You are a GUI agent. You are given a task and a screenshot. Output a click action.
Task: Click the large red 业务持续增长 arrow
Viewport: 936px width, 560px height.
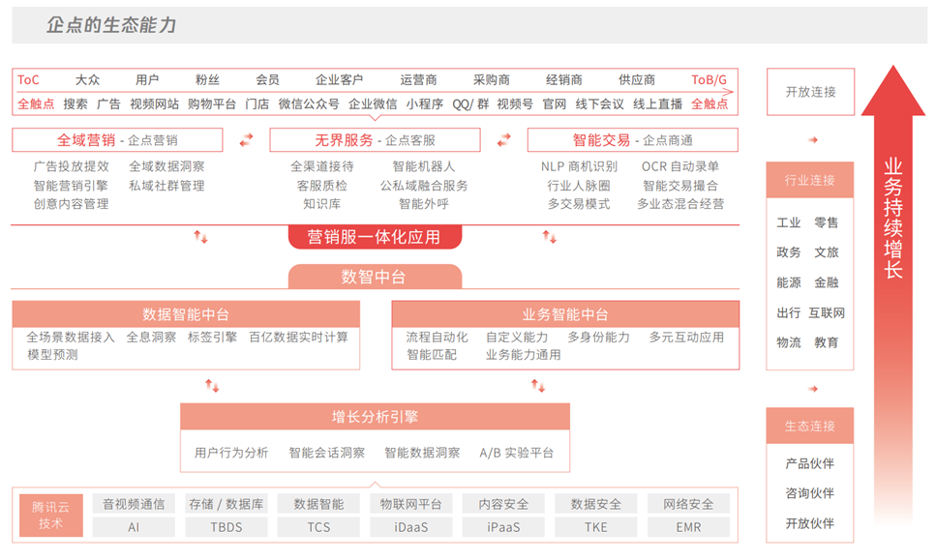(x=892, y=290)
